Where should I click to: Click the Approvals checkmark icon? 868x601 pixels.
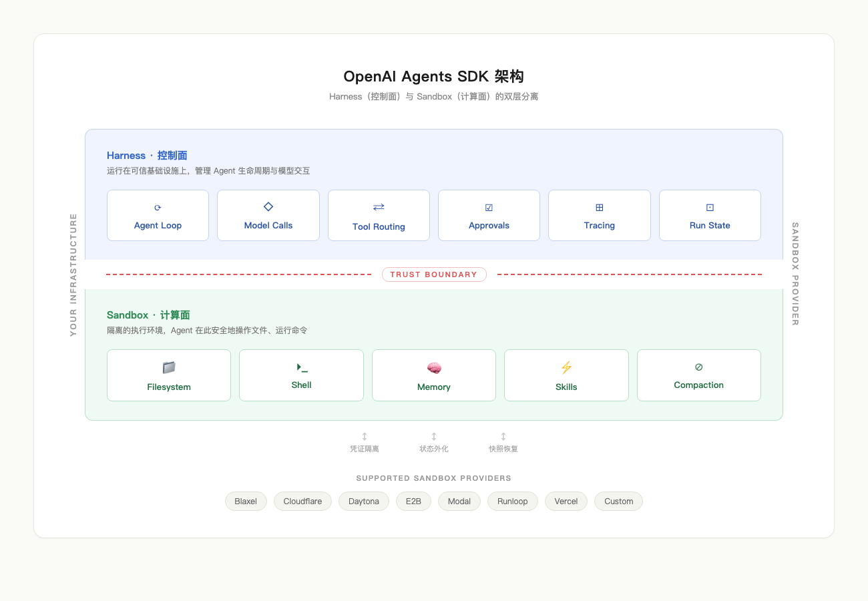(489, 208)
